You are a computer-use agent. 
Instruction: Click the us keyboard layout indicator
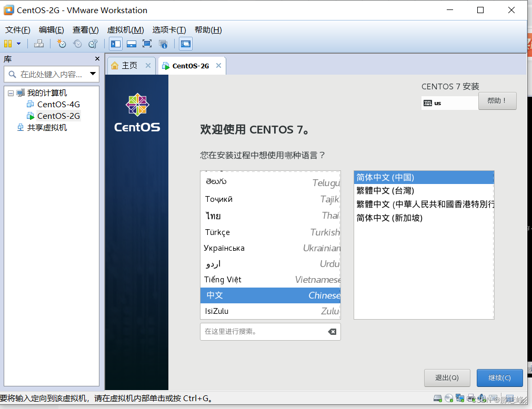pos(449,103)
